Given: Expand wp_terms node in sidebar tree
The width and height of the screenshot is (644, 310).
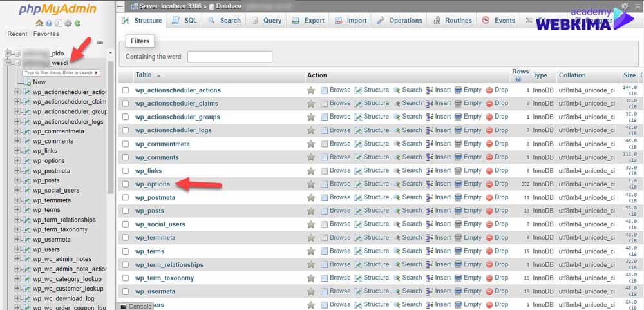Looking at the screenshot, I should tap(17, 210).
